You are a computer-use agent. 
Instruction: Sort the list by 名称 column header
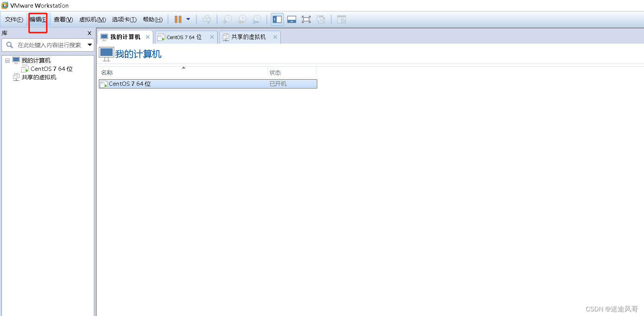point(184,72)
